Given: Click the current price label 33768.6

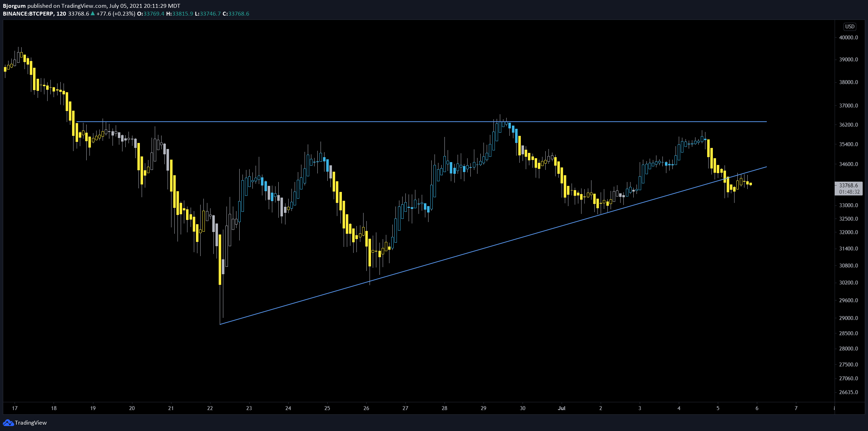Looking at the screenshot, I should pyautogui.click(x=848, y=186).
